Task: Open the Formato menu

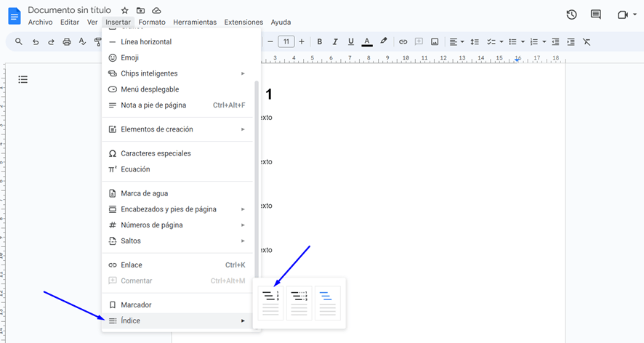Action: pos(152,23)
